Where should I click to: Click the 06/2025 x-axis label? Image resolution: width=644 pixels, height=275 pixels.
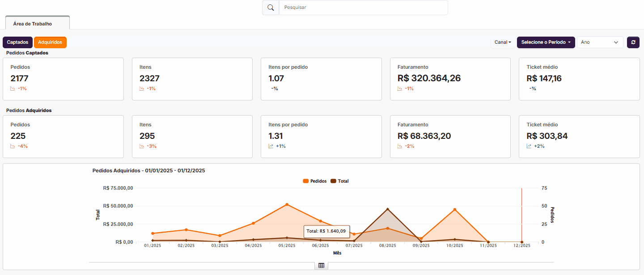tap(320, 246)
